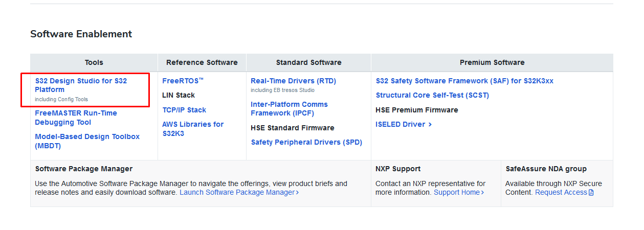Expand the ISELED Driver chevron arrow
This screenshot has height=230, width=644.
click(430, 124)
